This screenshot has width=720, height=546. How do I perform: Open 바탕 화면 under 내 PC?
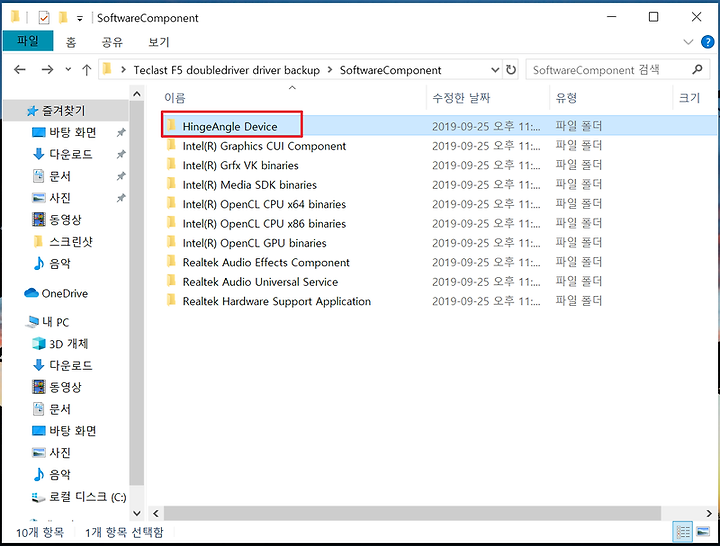73,431
